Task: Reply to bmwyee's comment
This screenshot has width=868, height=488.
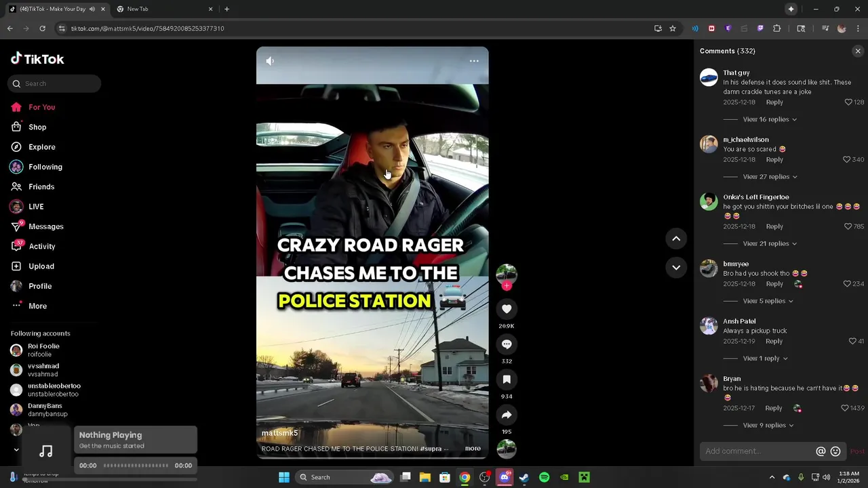Action: tap(774, 284)
